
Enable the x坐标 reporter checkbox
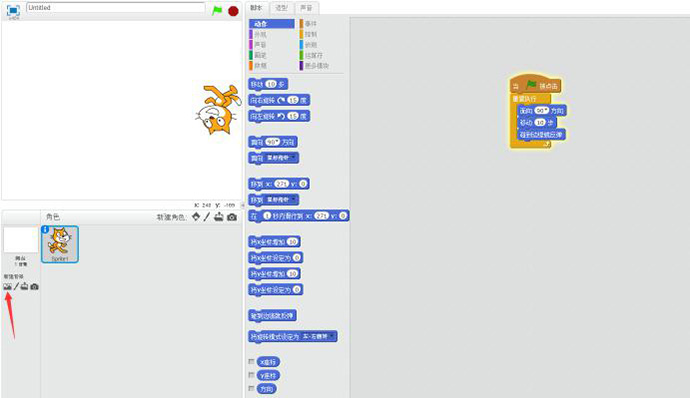pyautogui.click(x=251, y=361)
